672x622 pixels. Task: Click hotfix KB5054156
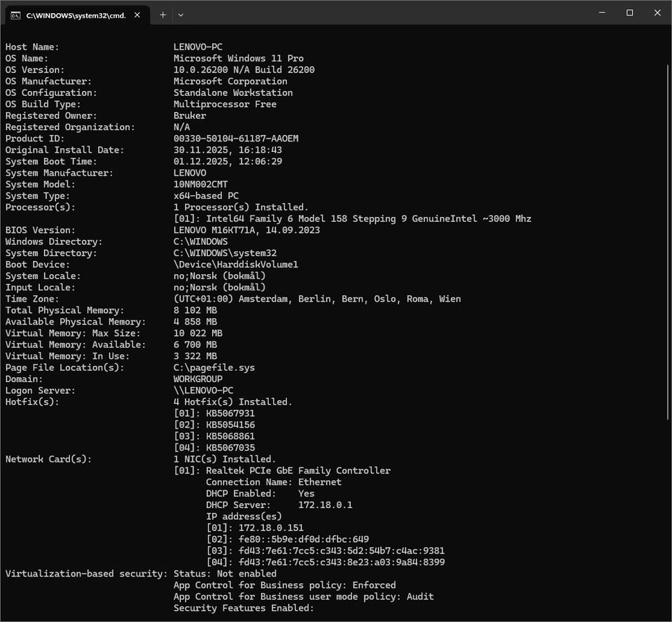click(x=230, y=425)
